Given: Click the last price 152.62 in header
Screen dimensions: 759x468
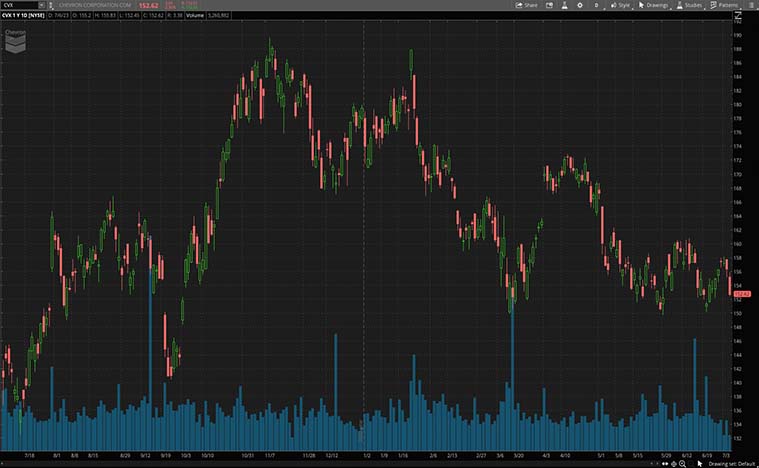Looking at the screenshot, I should (149, 5).
